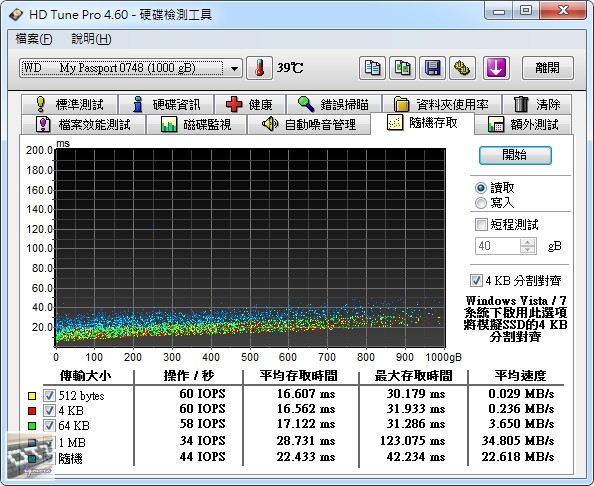The height and width of the screenshot is (486, 594).
Task: Click the 58 IOPS value
Action: (203, 424)
